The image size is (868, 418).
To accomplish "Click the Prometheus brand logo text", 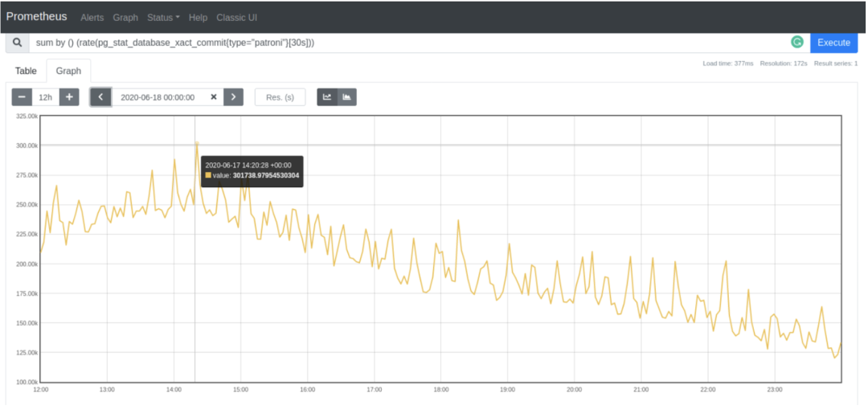I will [x=37, y=17].
